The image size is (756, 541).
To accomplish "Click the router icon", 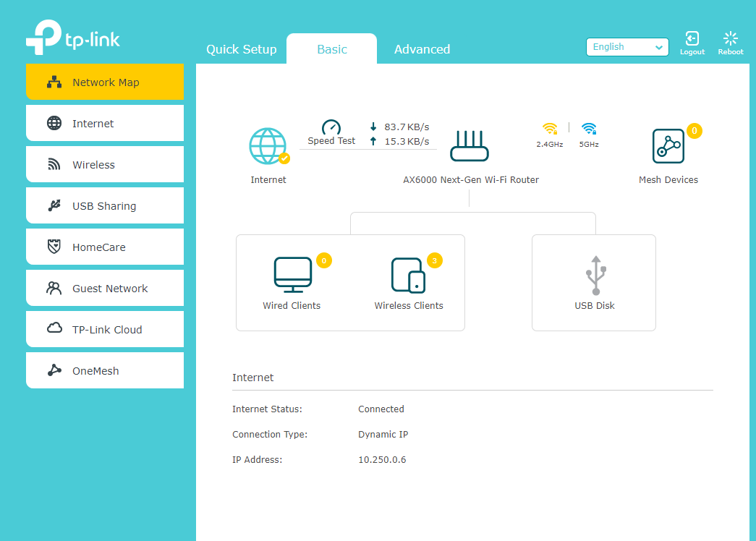I will pyautogui.click(x=469, y=145).
